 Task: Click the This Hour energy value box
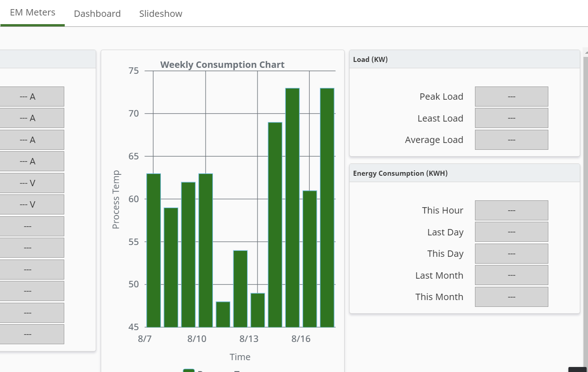point(511,210)
